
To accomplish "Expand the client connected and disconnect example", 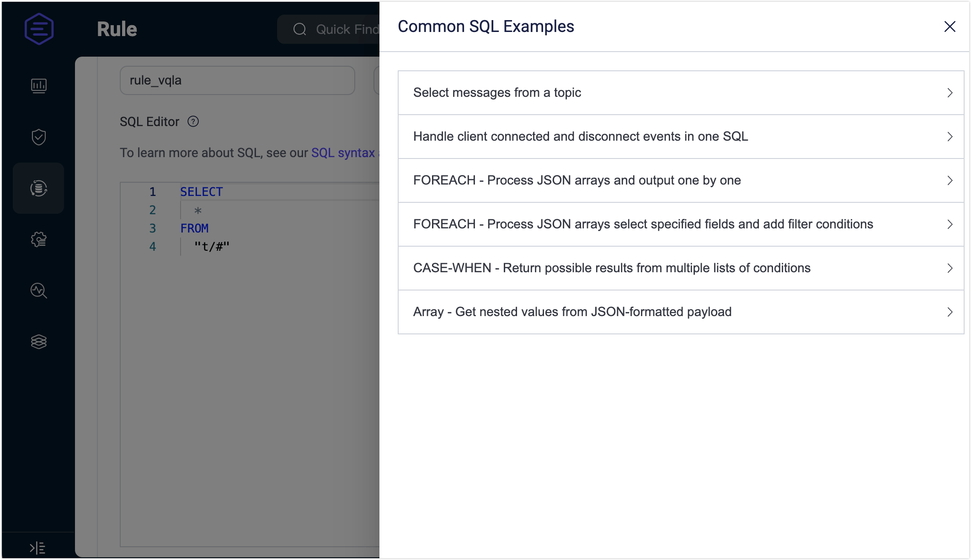I will pyautogui.click(x=681, y=137).
